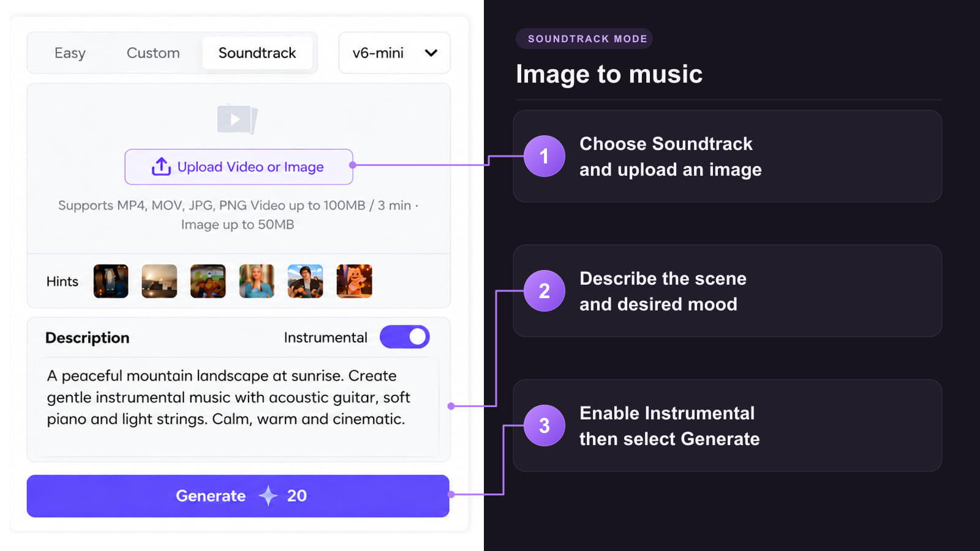Select the Soundtrack tab
Viewport: 980px width, 551px height.
(x=257, y=53)
